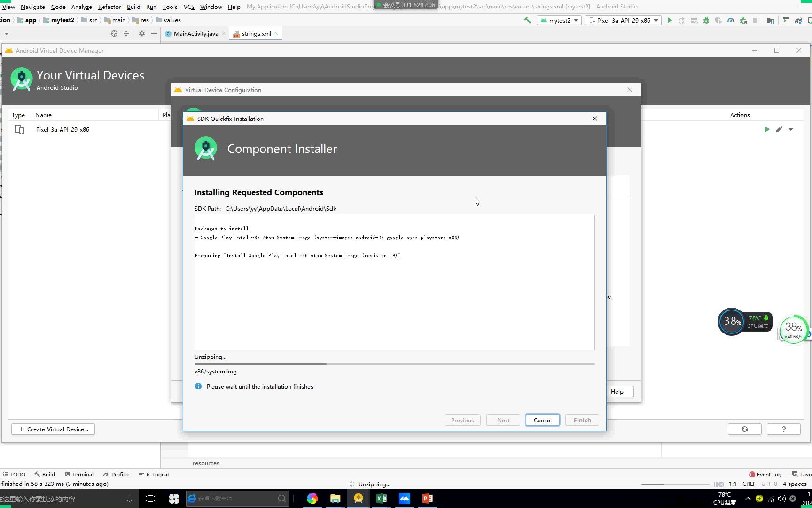
Task: Open the UTF-8 encoding selector
Action: click(769, 484)
